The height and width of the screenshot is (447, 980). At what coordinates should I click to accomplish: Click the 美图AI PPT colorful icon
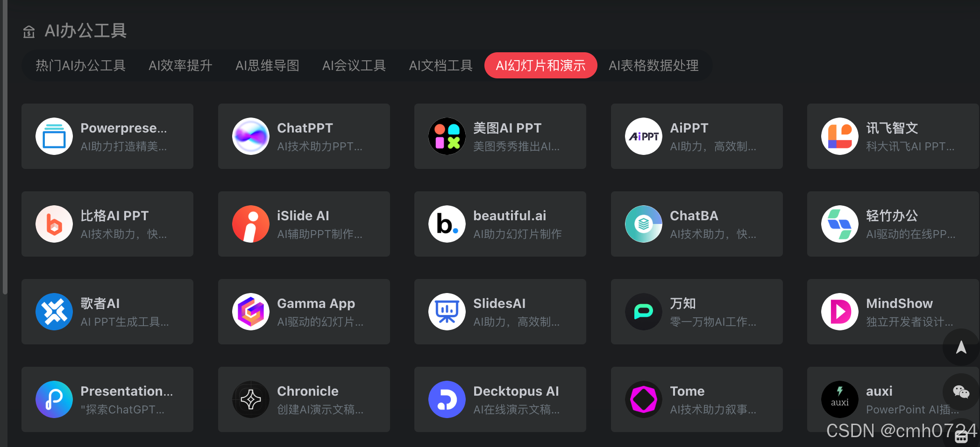447,136
